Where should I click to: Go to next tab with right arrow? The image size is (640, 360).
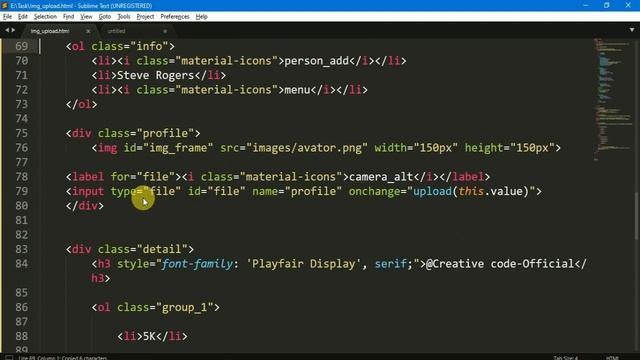point(13,30)
